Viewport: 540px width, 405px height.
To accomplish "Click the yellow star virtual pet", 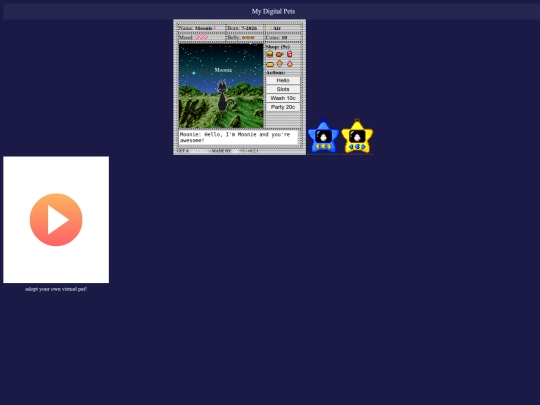I will pos(357,136).
